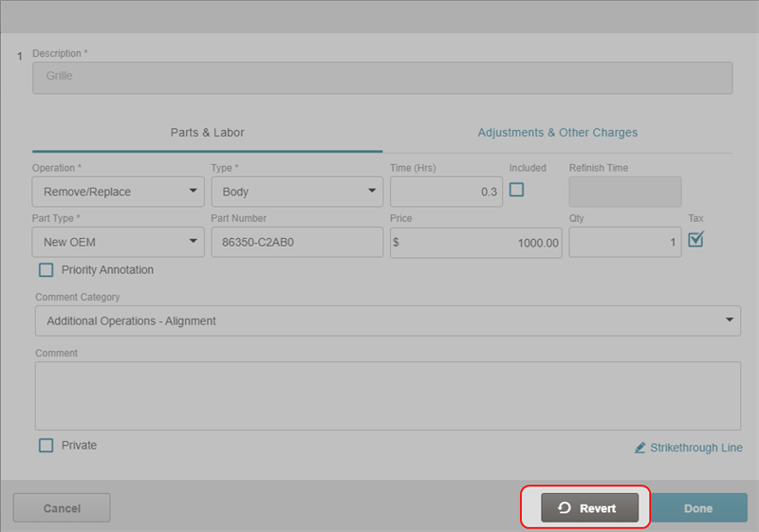Toggle the Included checkbox
Image resolution: width=759 pixels, height=532 pixels.
516,190
